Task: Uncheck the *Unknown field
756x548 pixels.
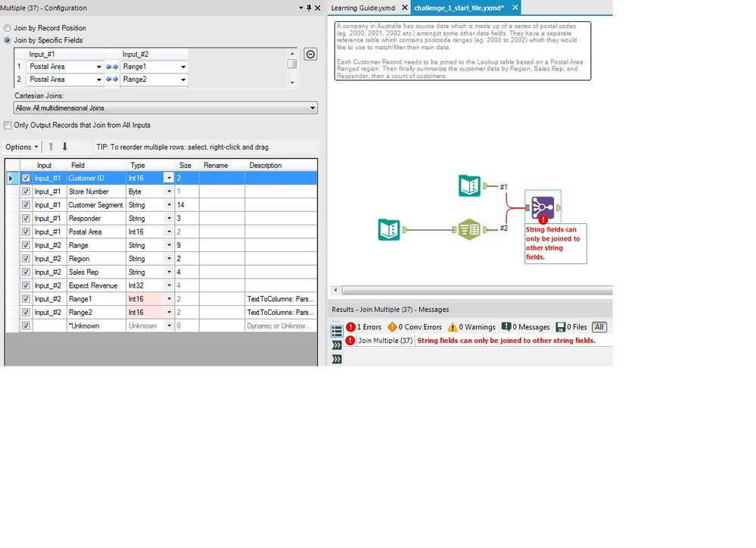Action: pos(26,325)
